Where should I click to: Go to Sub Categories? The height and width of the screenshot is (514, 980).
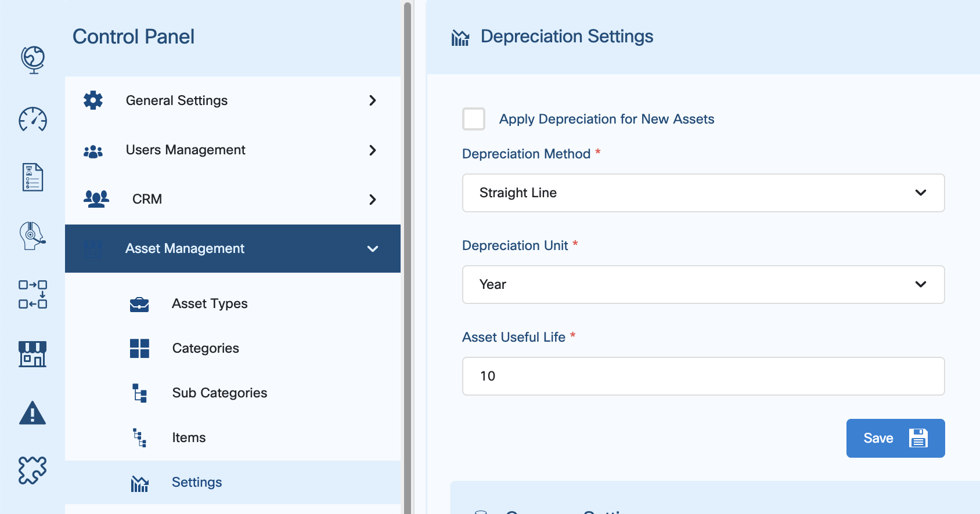[x=219, y=393]
